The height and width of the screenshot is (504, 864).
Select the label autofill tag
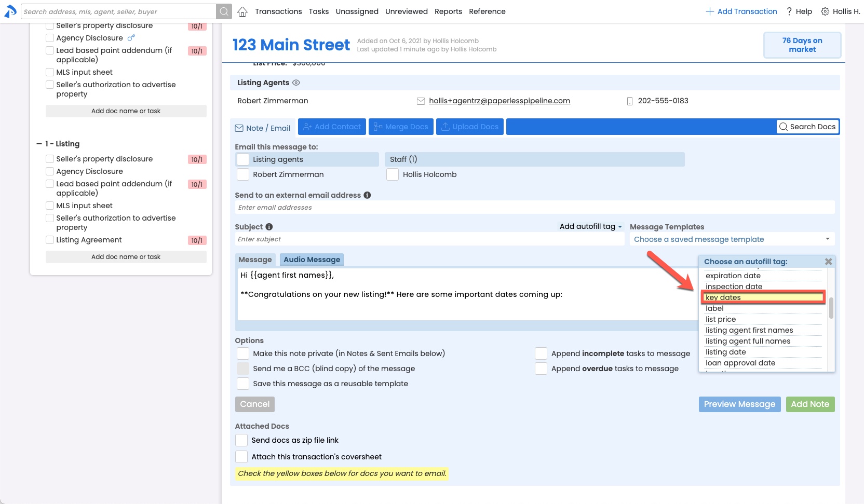763,308
